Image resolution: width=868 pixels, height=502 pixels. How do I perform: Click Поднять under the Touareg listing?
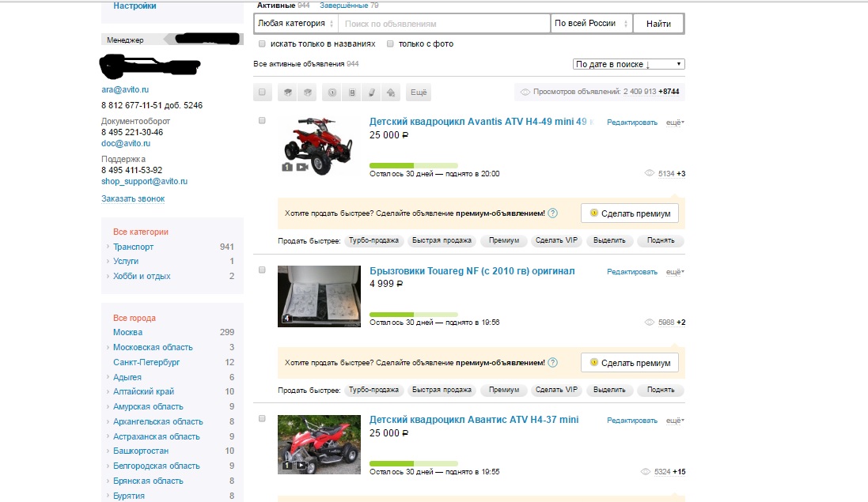pos(661,390)
